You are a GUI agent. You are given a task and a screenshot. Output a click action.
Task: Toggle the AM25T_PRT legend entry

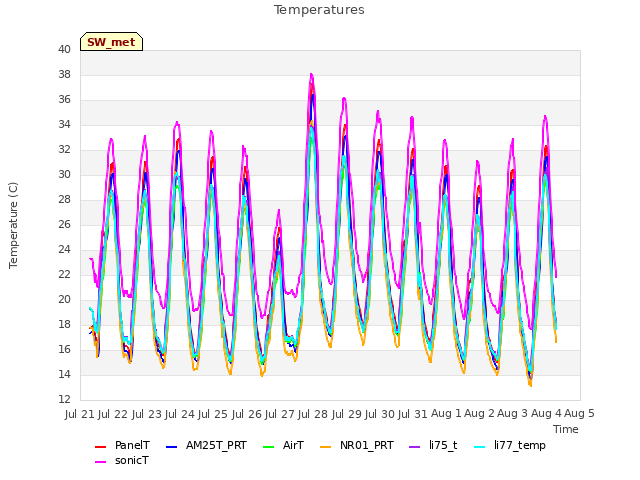[x=207, y=445]
